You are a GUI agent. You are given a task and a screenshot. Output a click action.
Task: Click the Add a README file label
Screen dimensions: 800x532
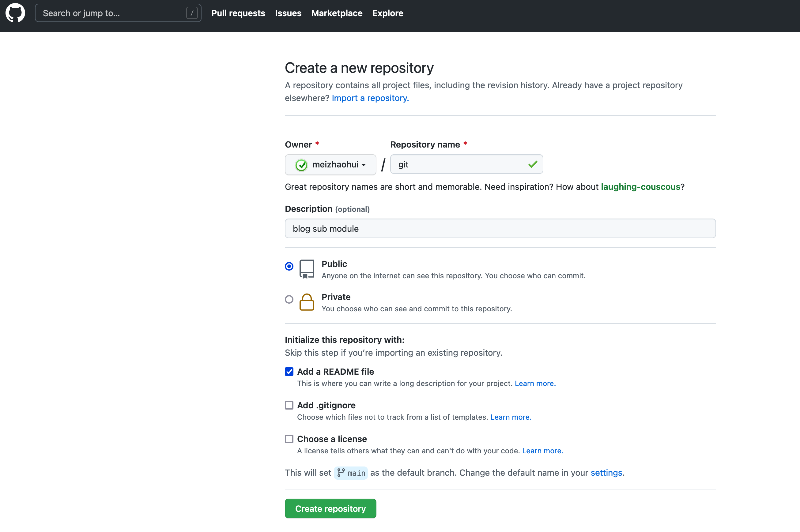335,372
